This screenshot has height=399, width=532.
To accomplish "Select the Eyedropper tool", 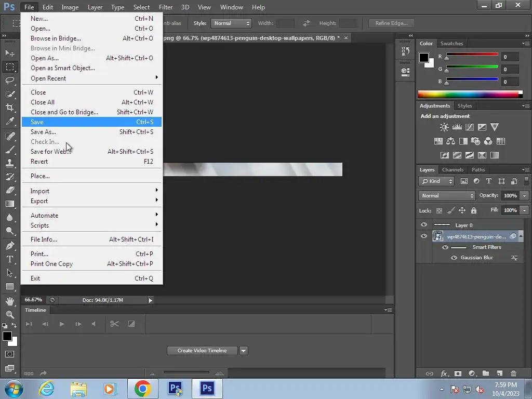I will pyautogui.click(x=10, y=121).
